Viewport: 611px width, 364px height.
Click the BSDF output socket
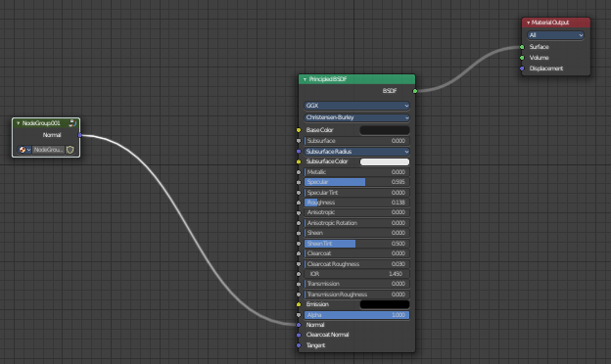[x=415, y=91]
